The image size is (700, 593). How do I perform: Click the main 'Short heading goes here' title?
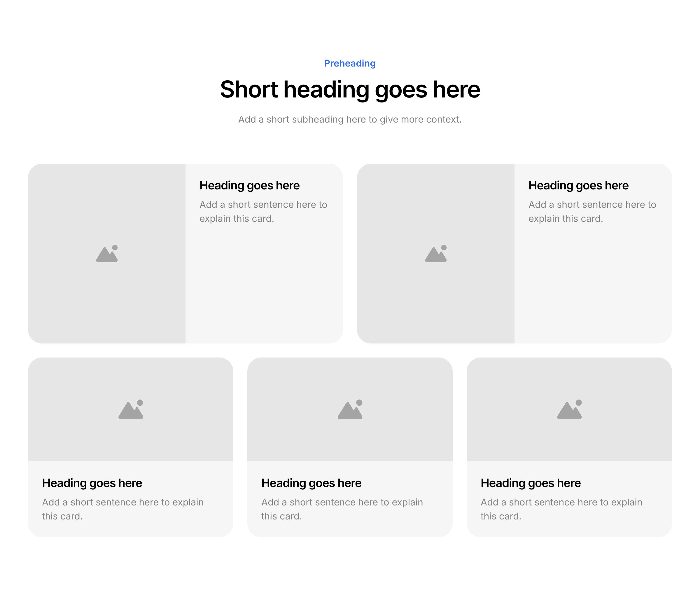pyautogui.click(x=350, y=89)
